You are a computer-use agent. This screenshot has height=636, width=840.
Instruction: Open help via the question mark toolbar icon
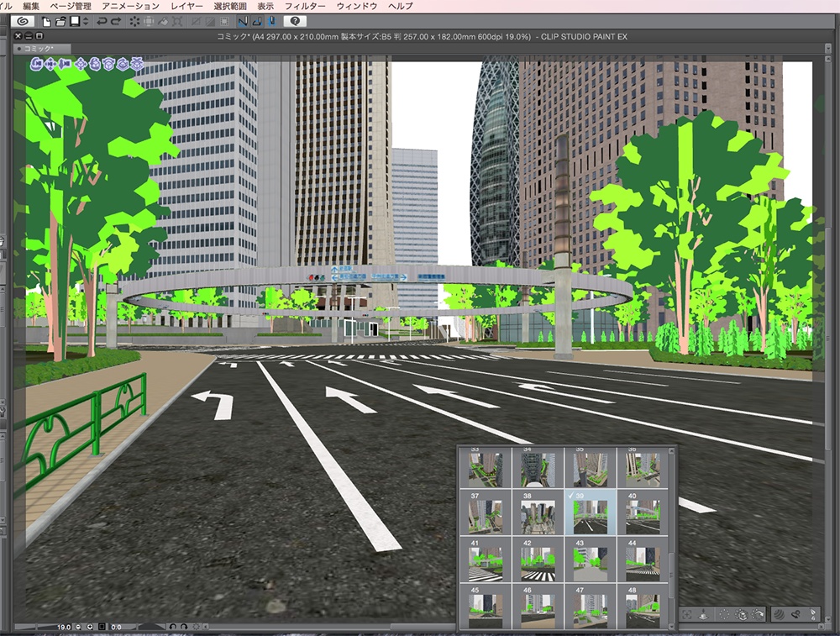click(x=296, y=23)
